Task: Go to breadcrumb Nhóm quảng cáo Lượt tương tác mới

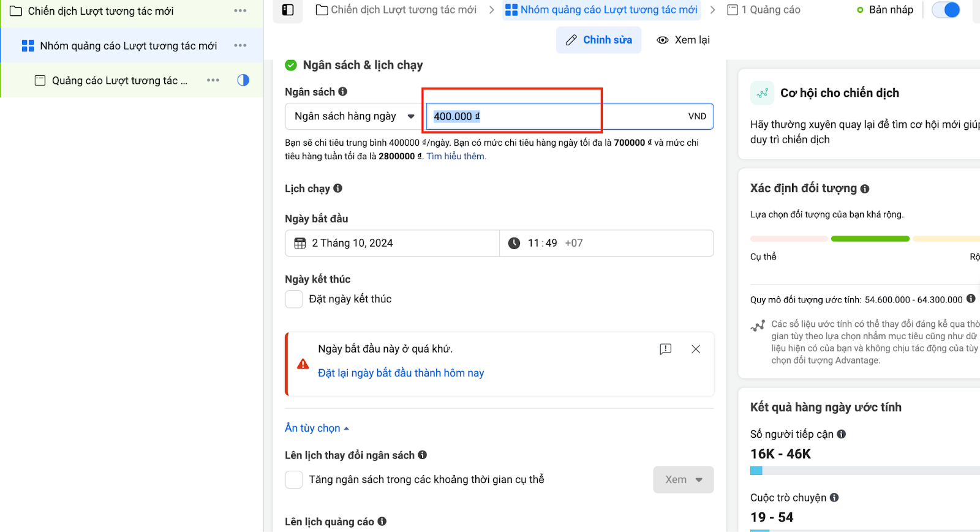Action: 601,10
